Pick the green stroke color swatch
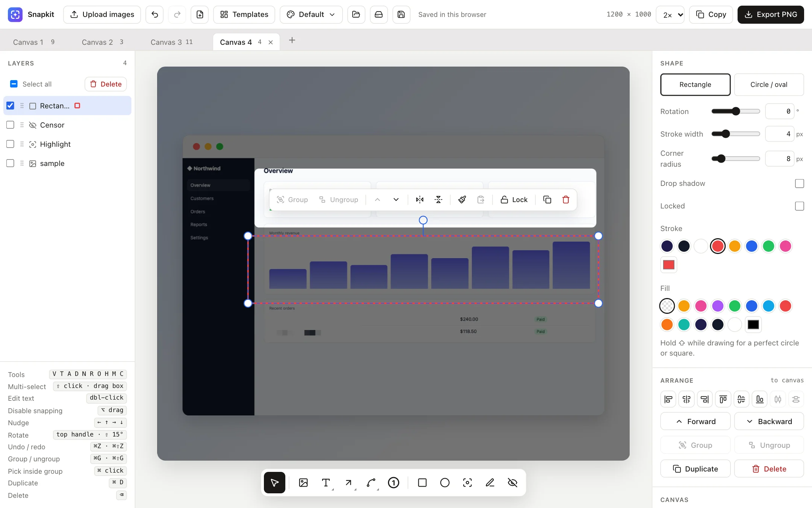Image resolution: width=812 pixels, height=508 pixels. pos(768,246)
